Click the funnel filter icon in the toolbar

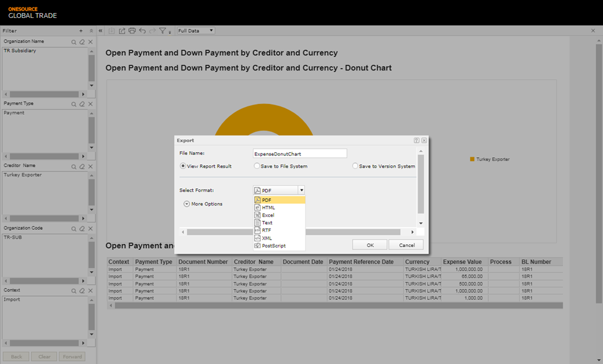(162, 31)
